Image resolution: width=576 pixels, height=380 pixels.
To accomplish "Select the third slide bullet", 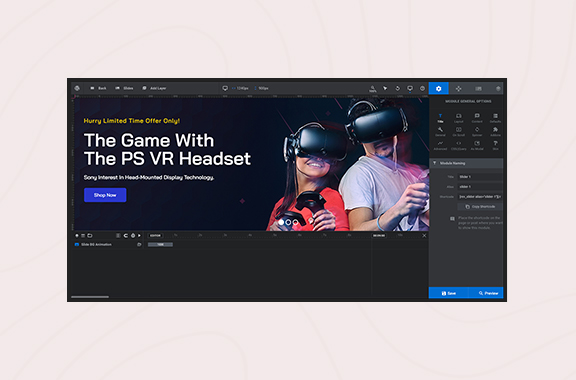I will click(x=295, y=222).
